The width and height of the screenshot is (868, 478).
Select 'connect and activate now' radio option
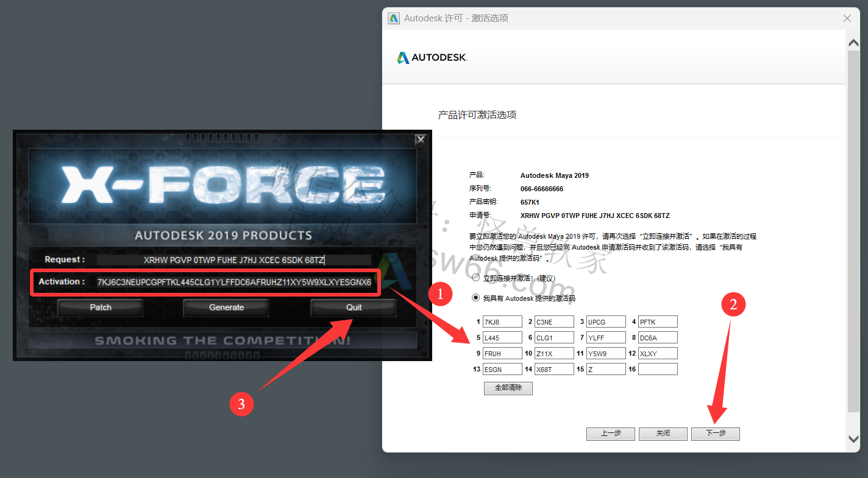(x=476, y=278)
